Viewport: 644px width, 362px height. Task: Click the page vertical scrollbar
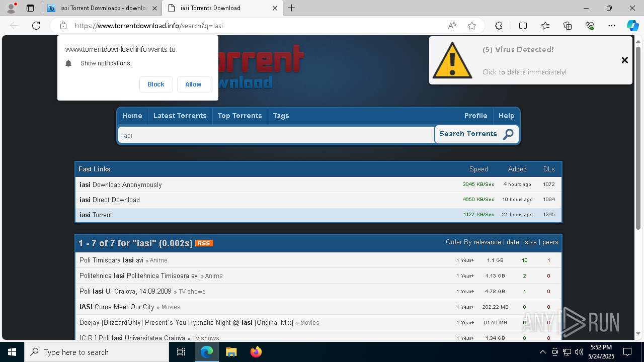point(638,139)
